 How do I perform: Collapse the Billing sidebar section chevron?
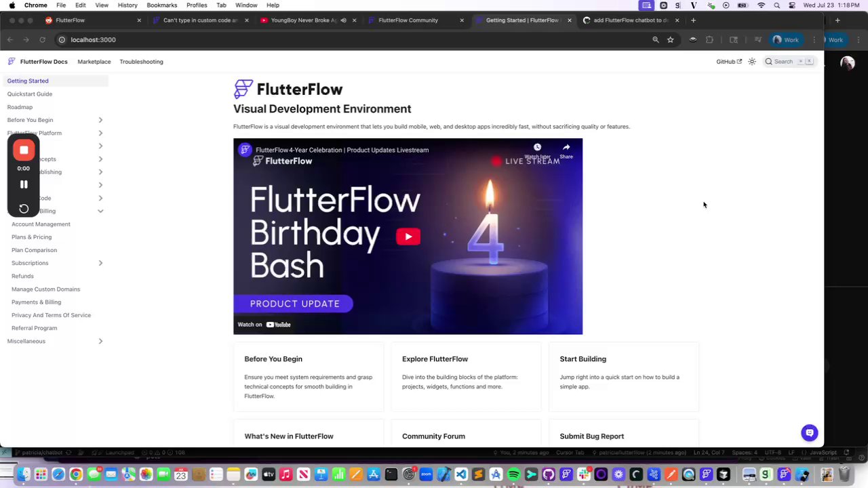[100, 211]
